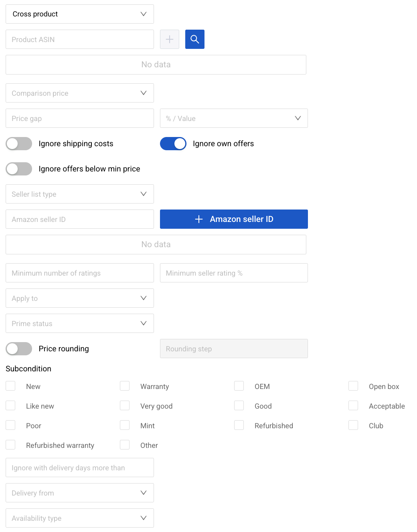Check the Very good checkbox
The image size is (417, 532).
125,406
